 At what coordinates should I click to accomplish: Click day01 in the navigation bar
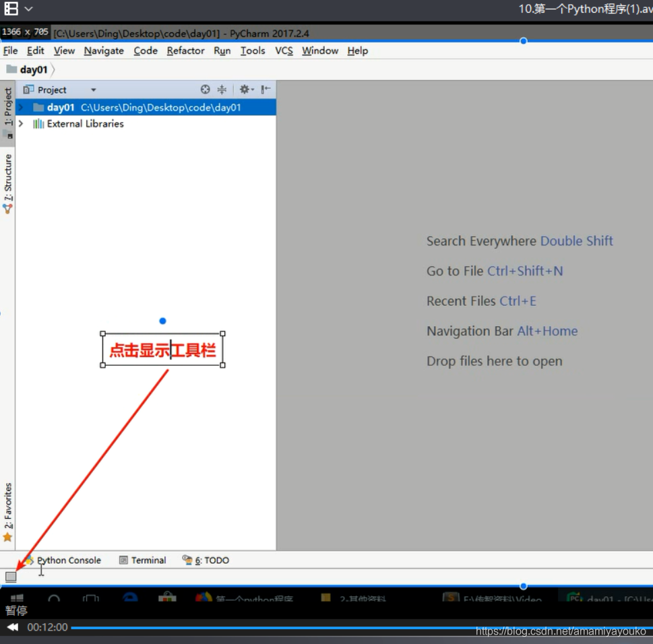click(33, 69)
